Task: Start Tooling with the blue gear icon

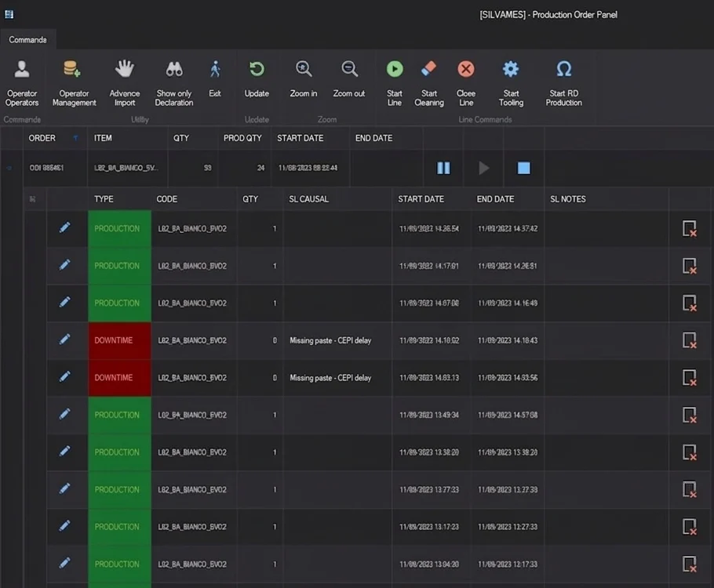Action: click(x=511, y=83)
